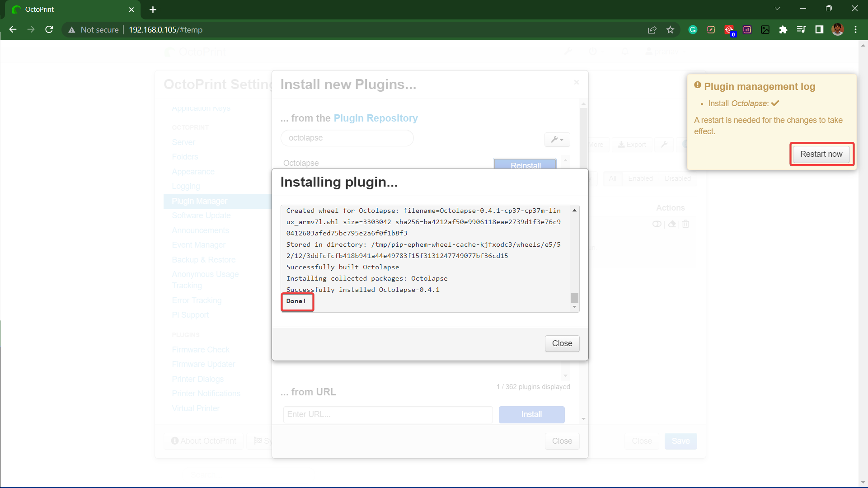
Task: Open the repository wrench options dropdown
Action: coord(557,140)
